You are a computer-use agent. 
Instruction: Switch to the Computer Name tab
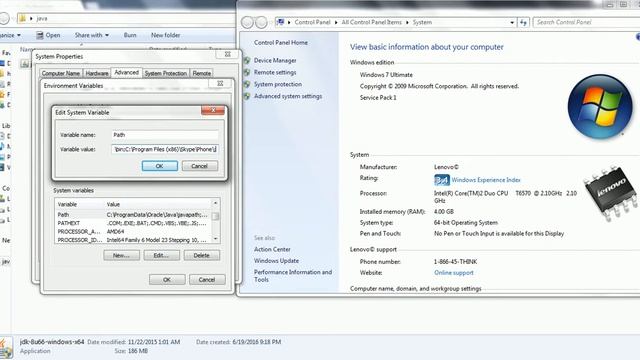(x=61, y=73)
